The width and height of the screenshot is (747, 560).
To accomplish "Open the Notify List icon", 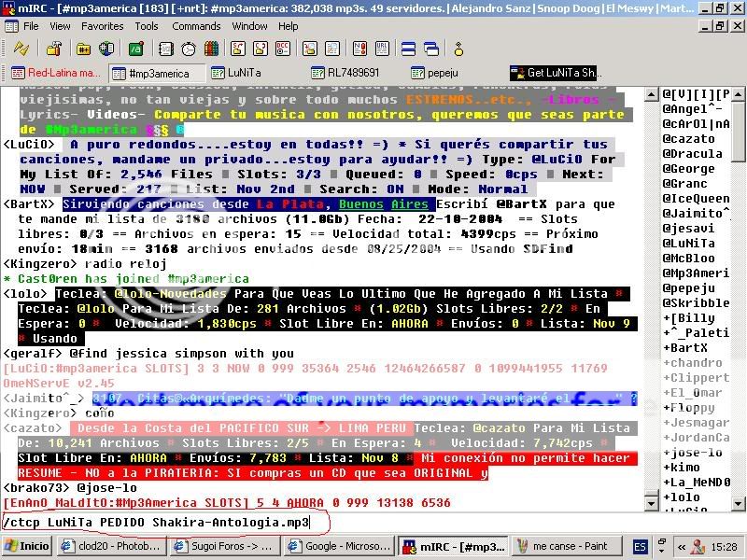I will coord(359,49).
